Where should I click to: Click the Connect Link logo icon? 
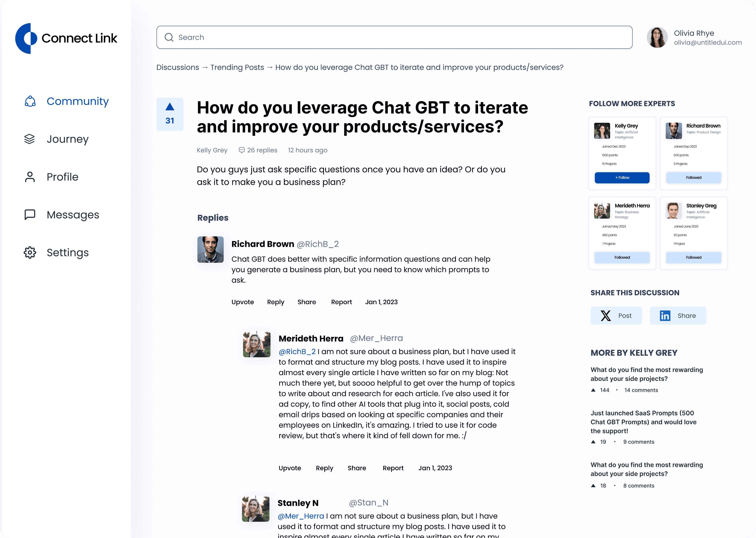(26, 38)
